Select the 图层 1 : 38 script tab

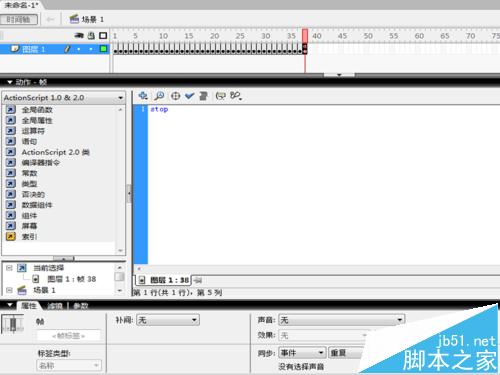point(163,280)
